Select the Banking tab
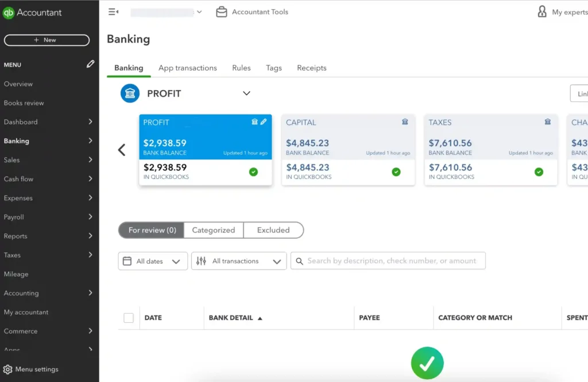This screenshot has height=382, width=588. pyautogui.click(x=129, y=68)
